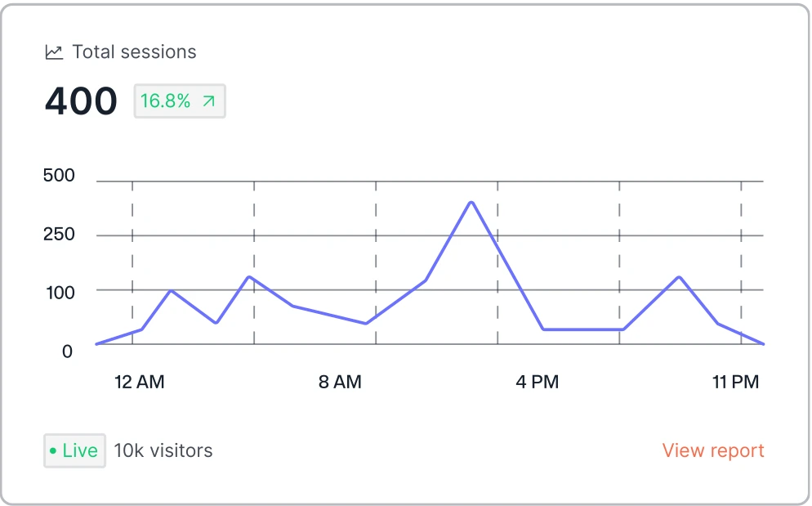The image size is (812, 506).
Task: Click the 250 y-axis label
Action: point(59,235)
